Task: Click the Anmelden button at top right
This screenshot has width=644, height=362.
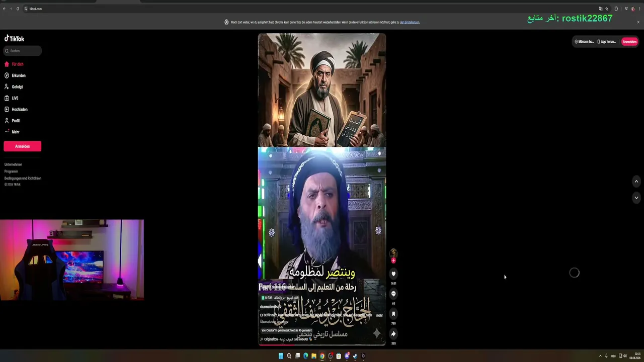Action: point(629,42)
